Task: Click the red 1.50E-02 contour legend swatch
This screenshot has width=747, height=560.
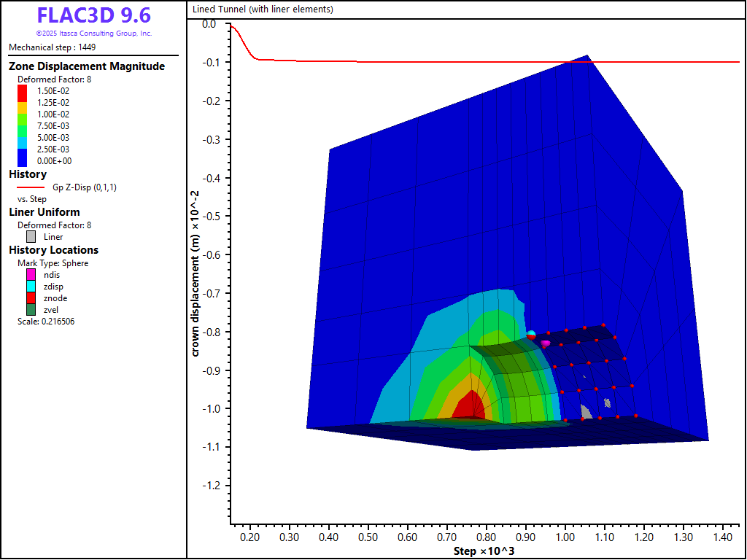Action: click(x=22, y=91)
